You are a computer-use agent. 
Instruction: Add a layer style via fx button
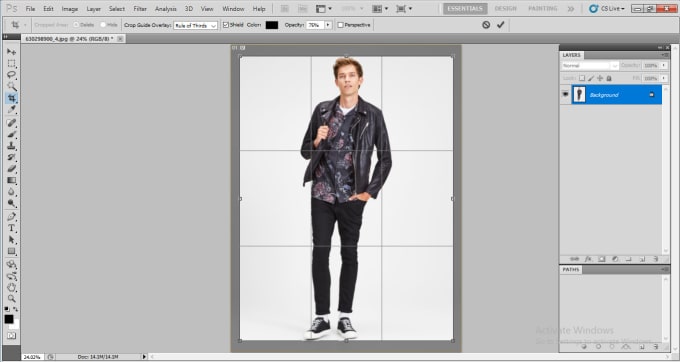click(588, 259)
